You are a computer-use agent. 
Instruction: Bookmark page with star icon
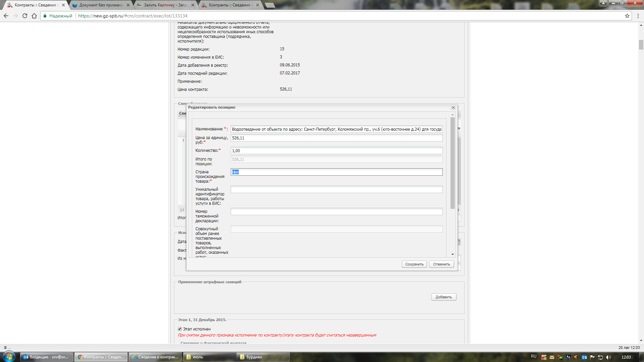click(x=627, y=16)
